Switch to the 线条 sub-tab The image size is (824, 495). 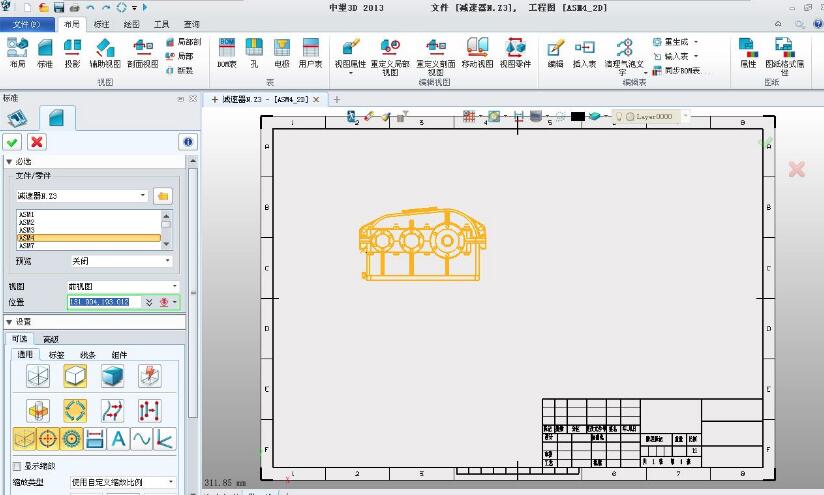pyautogui.click(x=88, y=355)
